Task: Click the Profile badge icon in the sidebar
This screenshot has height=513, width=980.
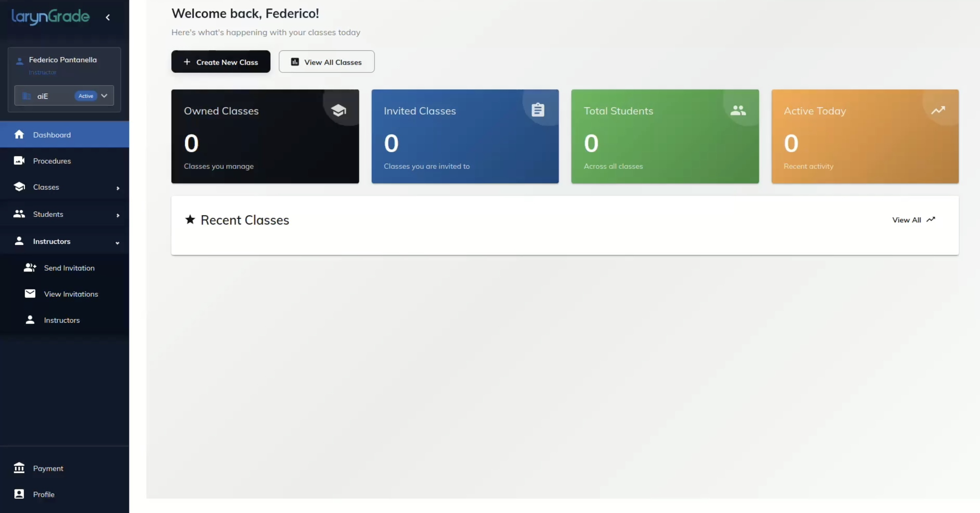Action: point(19,494)
